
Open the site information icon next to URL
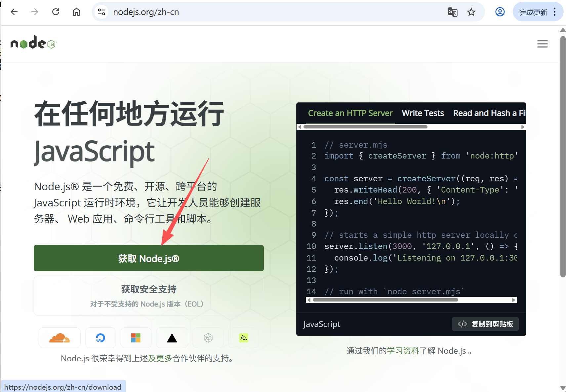101,12
